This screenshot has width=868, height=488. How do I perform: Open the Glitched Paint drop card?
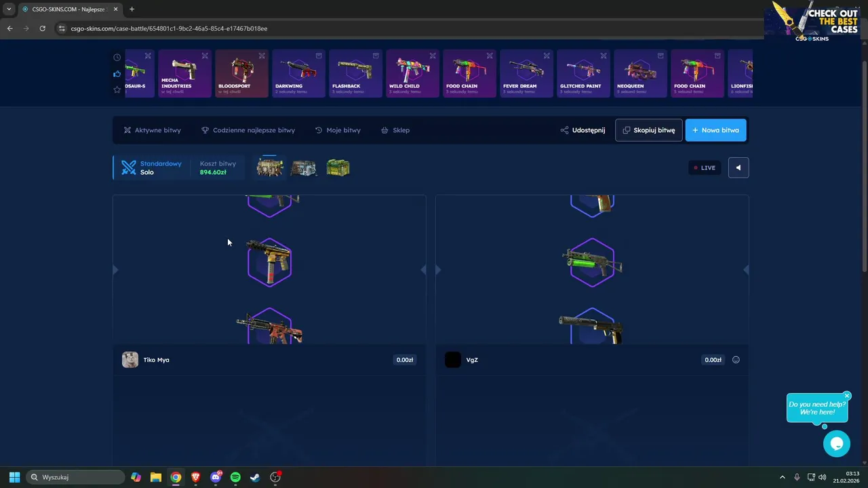[583, 73]
